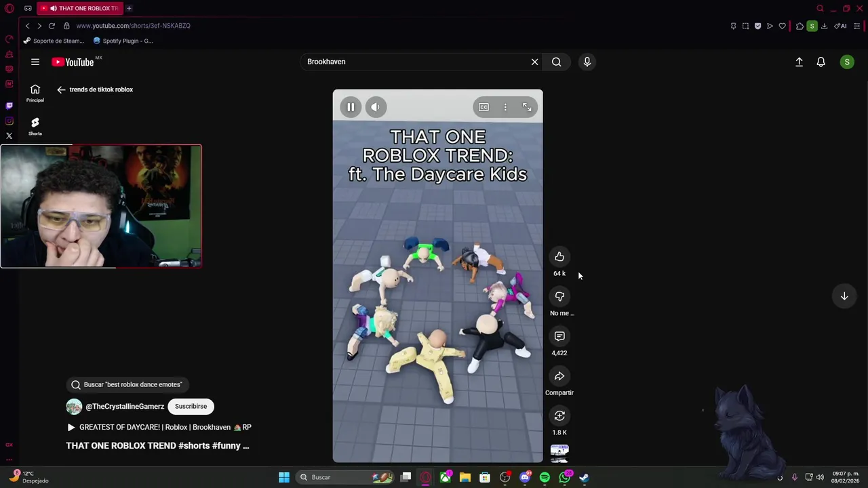
Task: Open Easy Setup sliders icon
Action: pyautogui.click(x=857, y=26)
